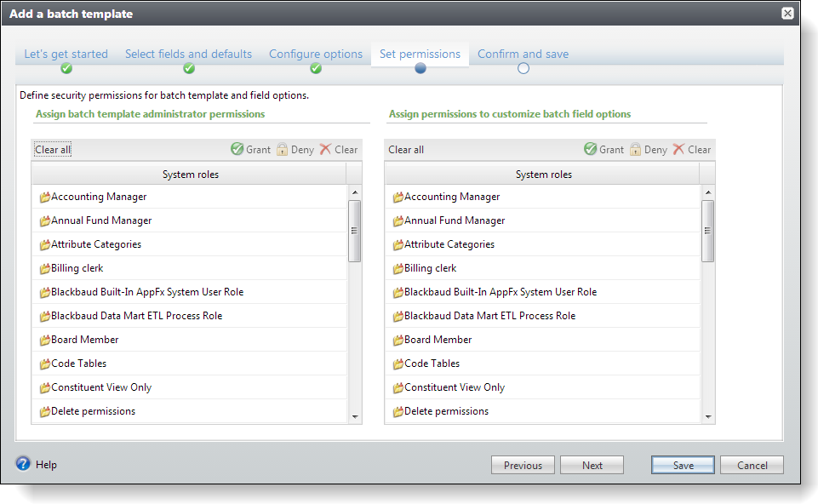This screenshot has height=504, width=818.
Task: Click the red Clear X in left panel
Action: (325, 150)
